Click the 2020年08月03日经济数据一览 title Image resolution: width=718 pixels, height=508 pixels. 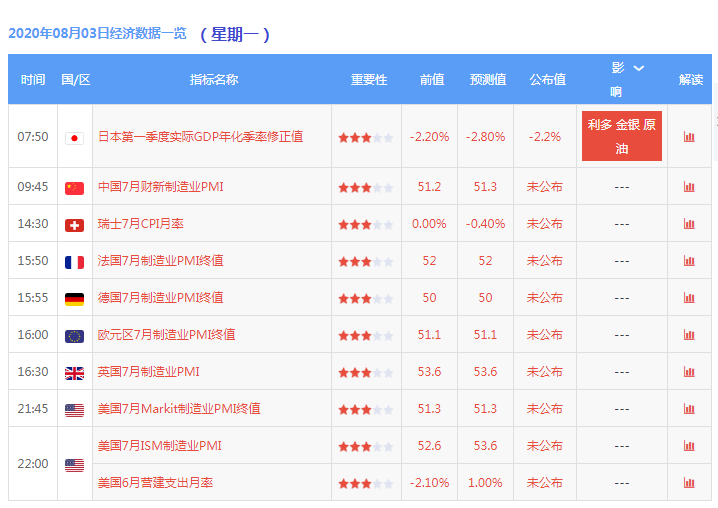[97, 33]
